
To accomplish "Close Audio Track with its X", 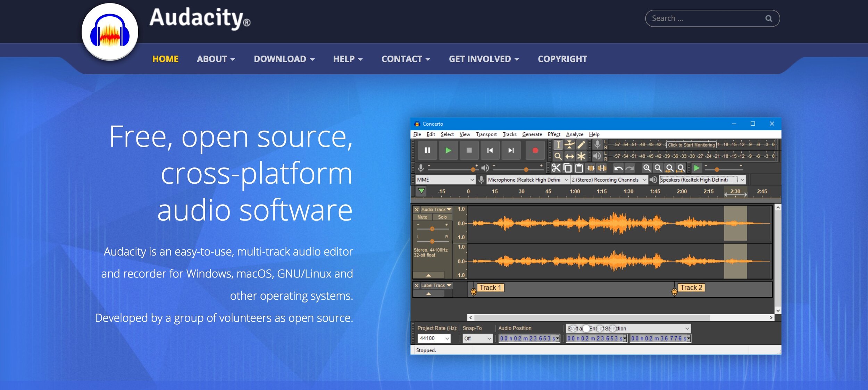I will coord(417,209).
